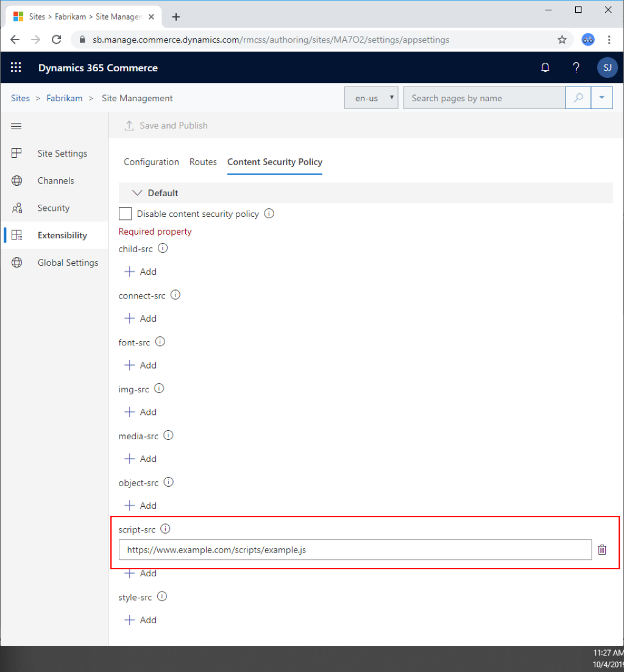624x672 pixels.
Task: Open the search options dropdown arrow
Action: click(x=603, y=97)
